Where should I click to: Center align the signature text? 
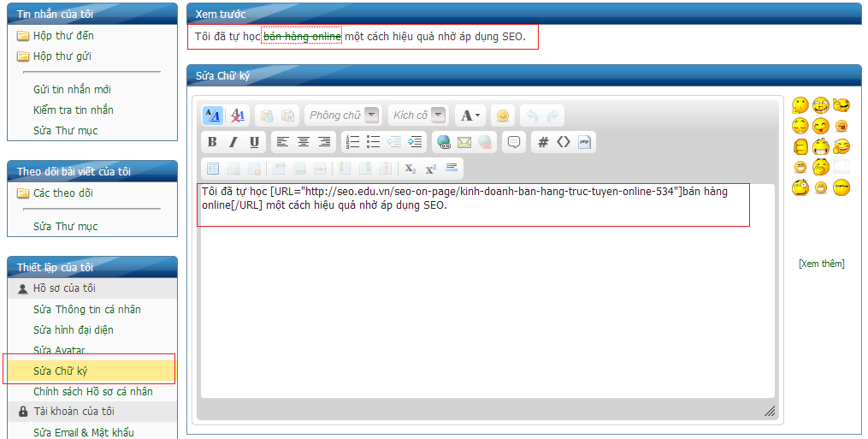[303, 142]
